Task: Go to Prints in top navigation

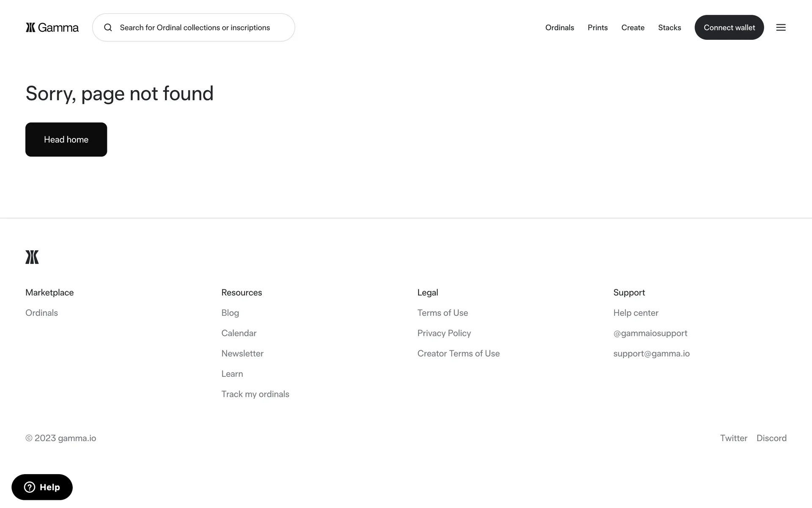Action: 597,28
